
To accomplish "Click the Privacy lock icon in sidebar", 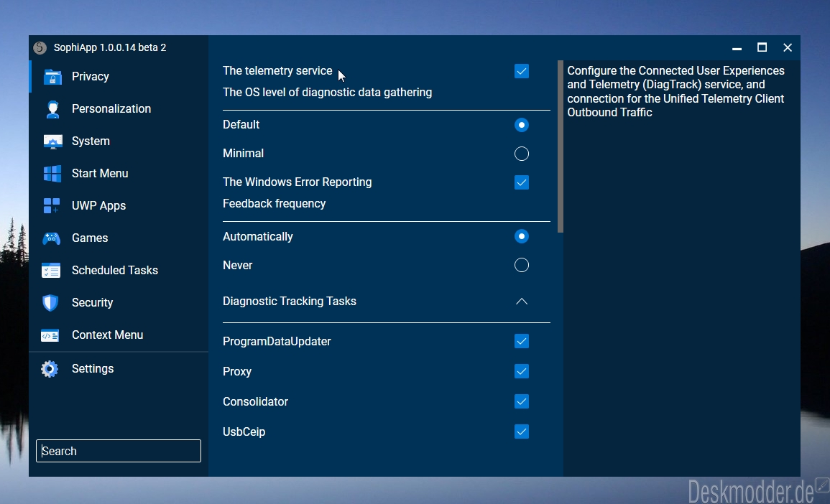I will pos(52,77).
